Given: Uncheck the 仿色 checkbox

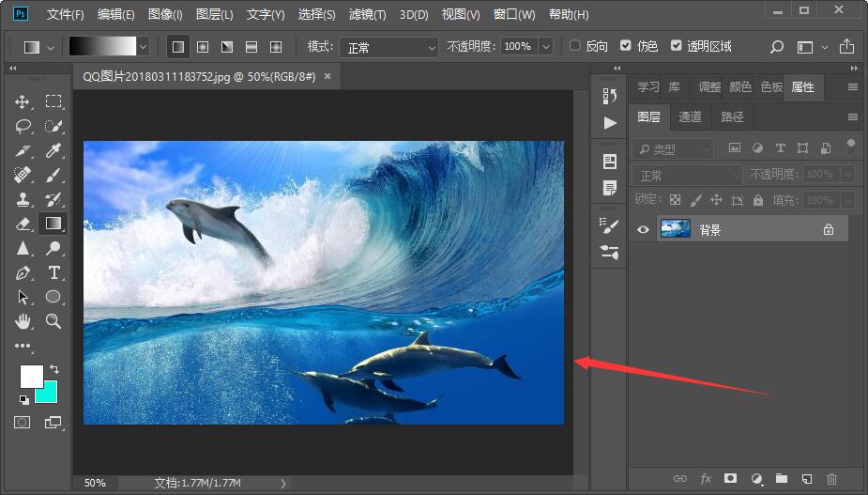Looking at the screenshot, I should (x=626, y=45).
